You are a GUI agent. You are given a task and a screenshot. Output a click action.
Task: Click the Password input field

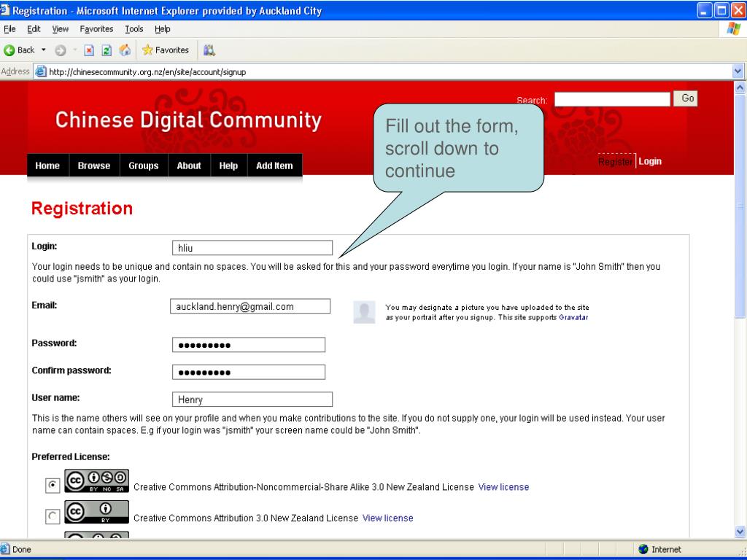[249, 345]
